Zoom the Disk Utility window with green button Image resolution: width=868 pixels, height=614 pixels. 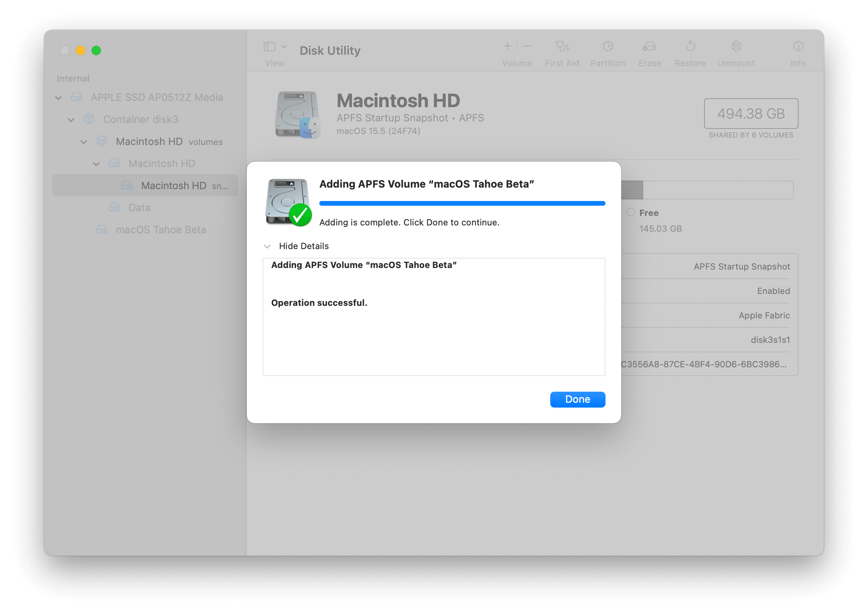click(x=96, y=50)
